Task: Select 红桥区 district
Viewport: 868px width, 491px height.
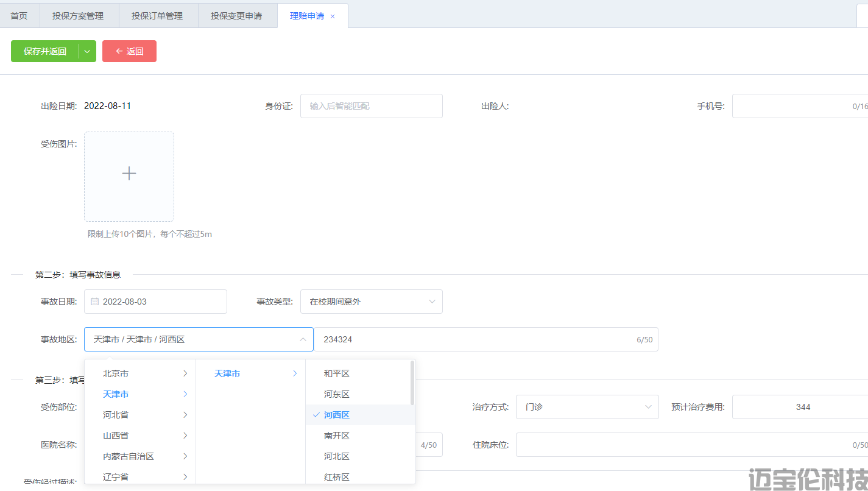Action: pos(361,477)
